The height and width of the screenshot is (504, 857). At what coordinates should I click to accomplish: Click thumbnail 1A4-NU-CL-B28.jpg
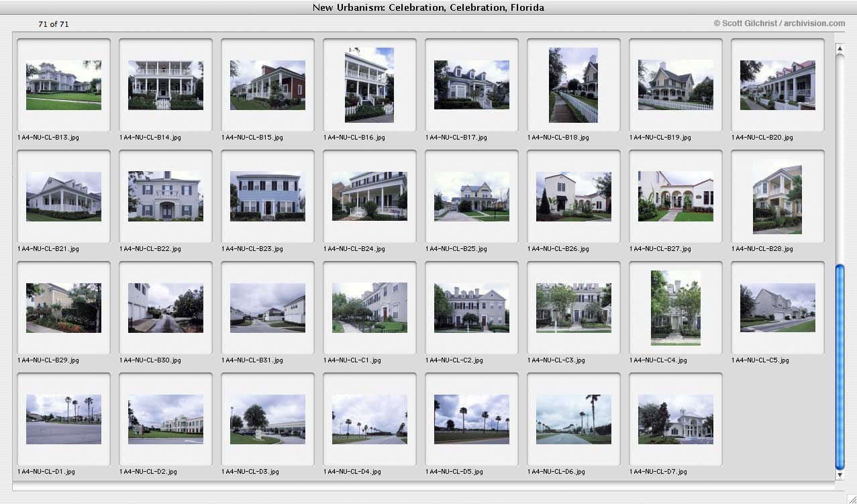click(x=777, y=197)
